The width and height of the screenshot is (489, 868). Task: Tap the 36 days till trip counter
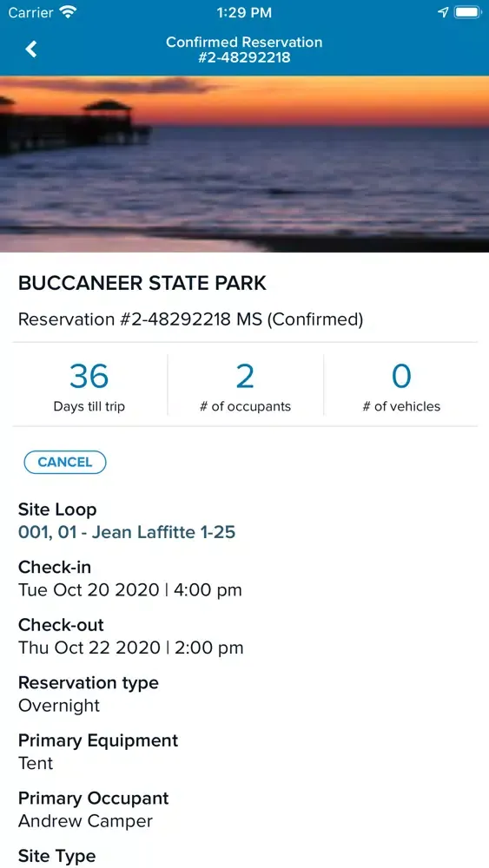click(x=89, y=385)
